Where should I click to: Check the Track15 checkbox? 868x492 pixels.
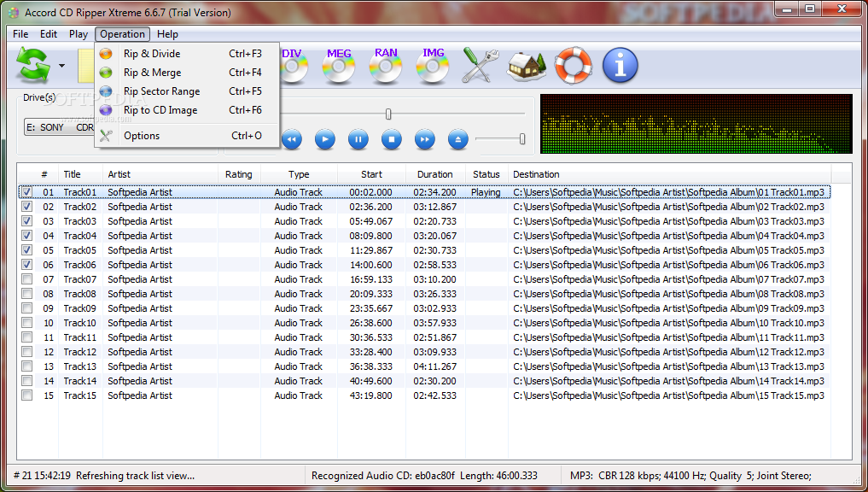click(26, 395)
